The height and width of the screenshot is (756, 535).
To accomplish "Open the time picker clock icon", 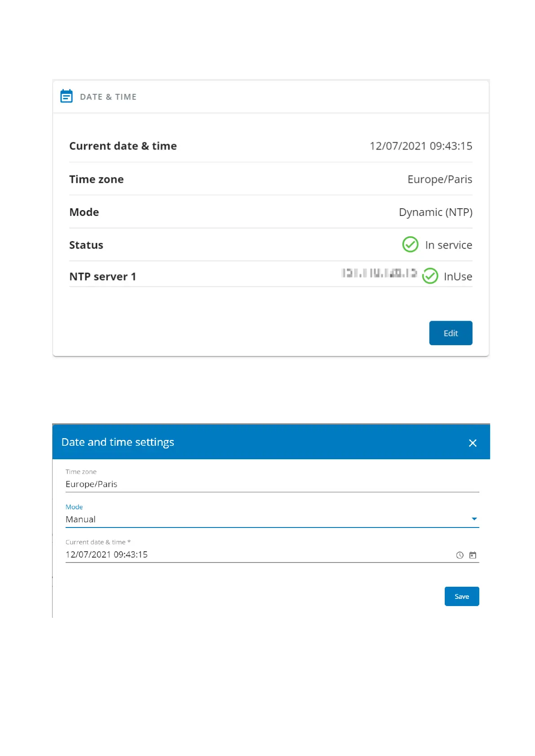I will 460,555.
